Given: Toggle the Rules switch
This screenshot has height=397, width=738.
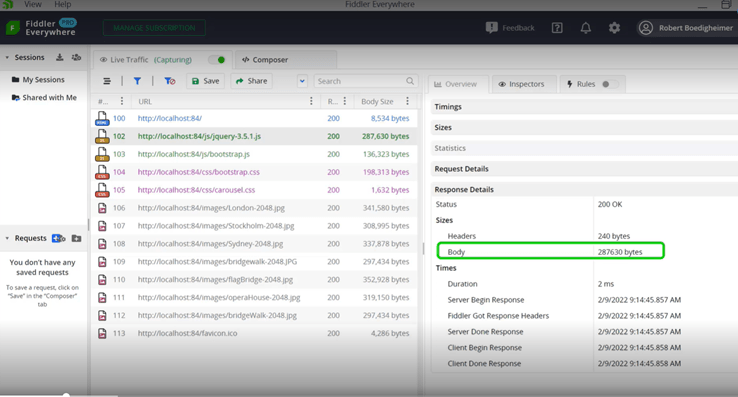Looking at the screenshot, I should [x=610, y=84].
